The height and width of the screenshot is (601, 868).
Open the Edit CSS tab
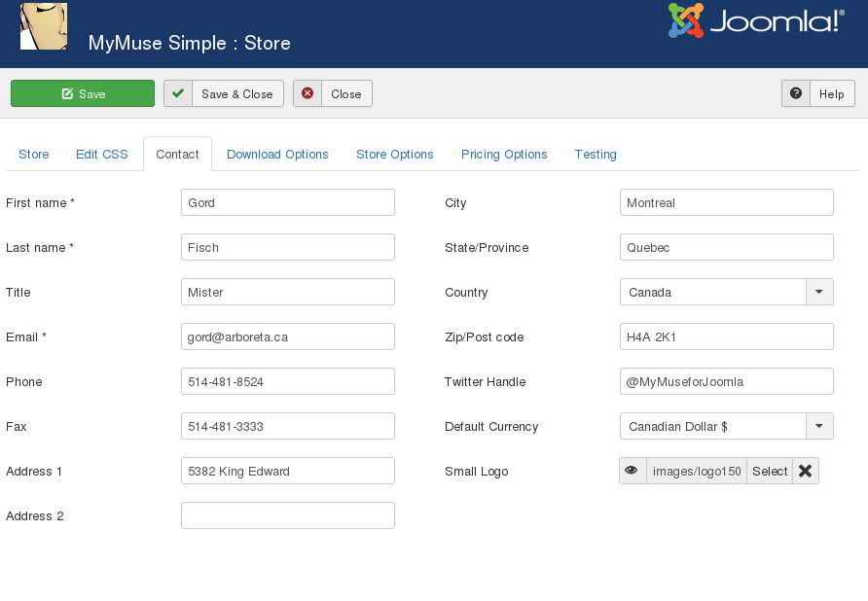101,154
